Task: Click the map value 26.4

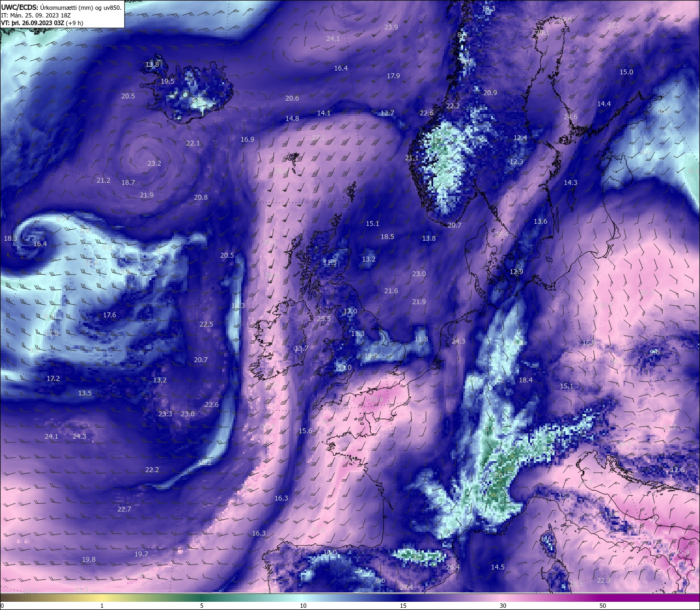Action: 453,567
